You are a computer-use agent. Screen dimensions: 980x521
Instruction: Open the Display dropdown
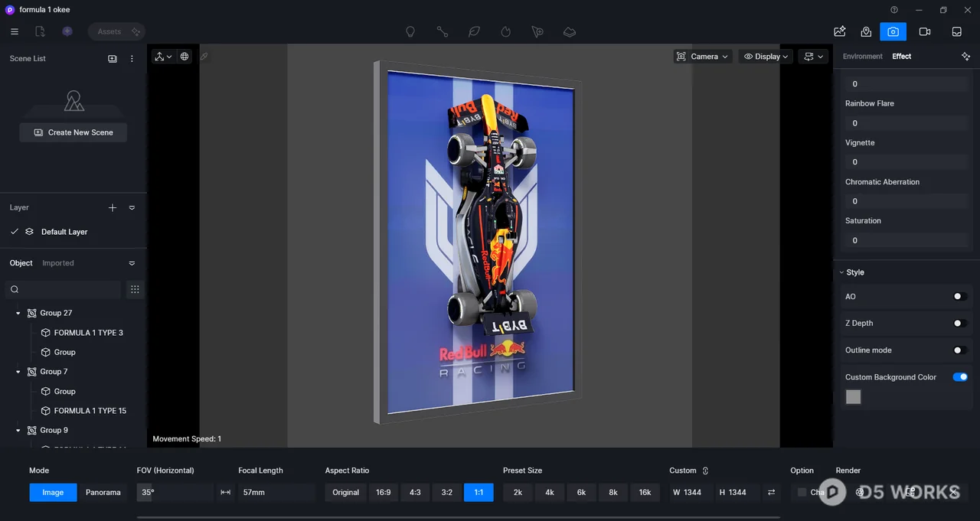766,57
